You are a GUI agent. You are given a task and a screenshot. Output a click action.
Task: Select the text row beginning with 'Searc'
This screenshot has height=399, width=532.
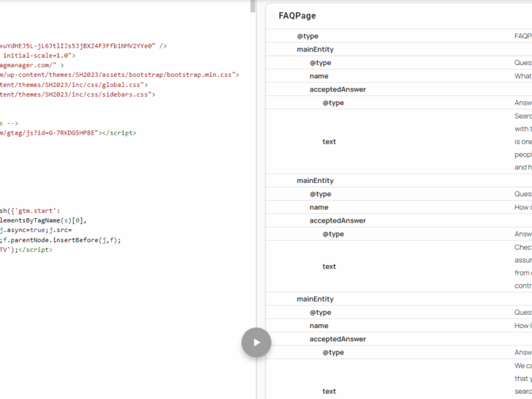coord(399,141)
